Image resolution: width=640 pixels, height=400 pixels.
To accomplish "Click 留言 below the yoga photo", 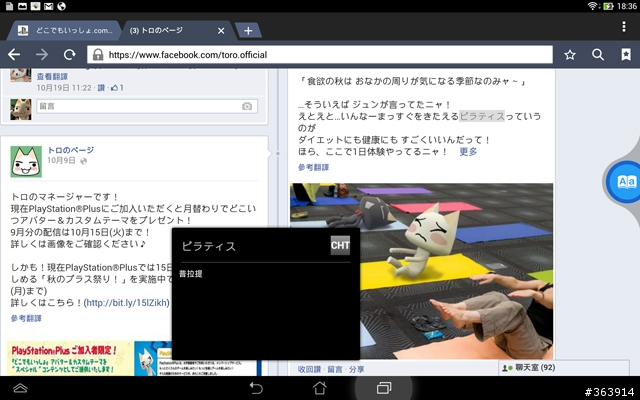I will 335,369.
